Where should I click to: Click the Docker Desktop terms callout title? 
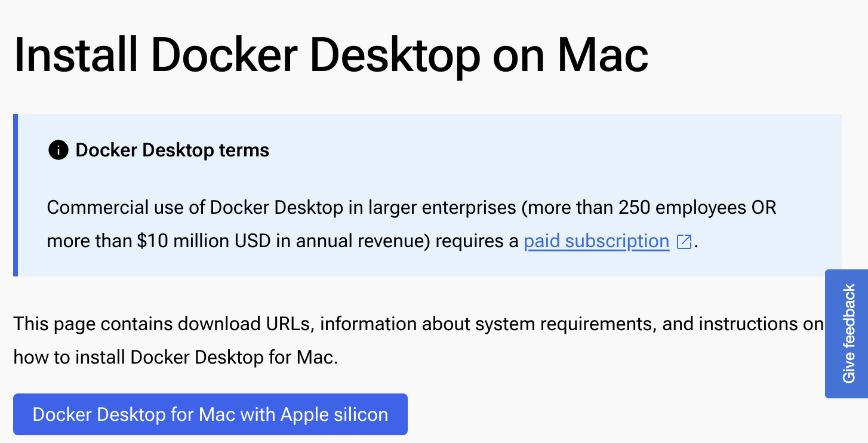pyautogui.click(x=173, y=150)
